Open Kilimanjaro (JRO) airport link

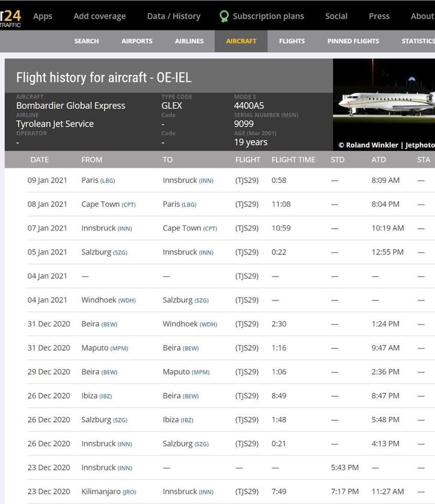pyautogui.click(x=109, y=492)
